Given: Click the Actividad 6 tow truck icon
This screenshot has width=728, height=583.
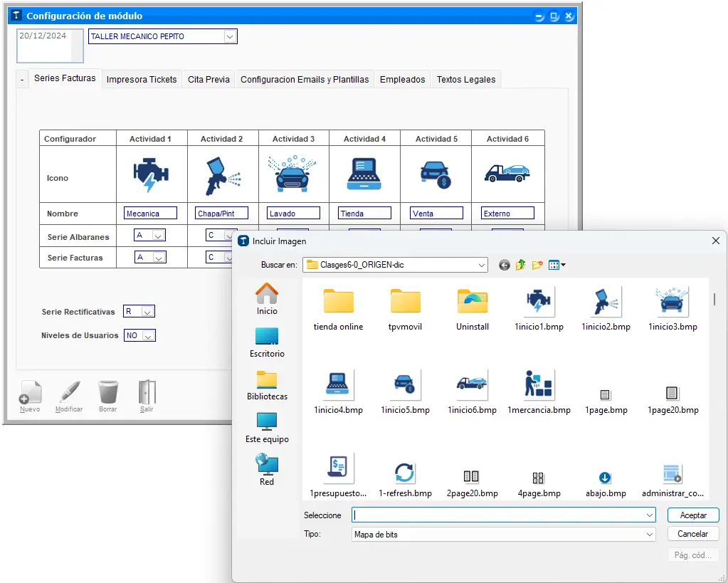Looking at the screenshot, I should [x=507, y=173].
